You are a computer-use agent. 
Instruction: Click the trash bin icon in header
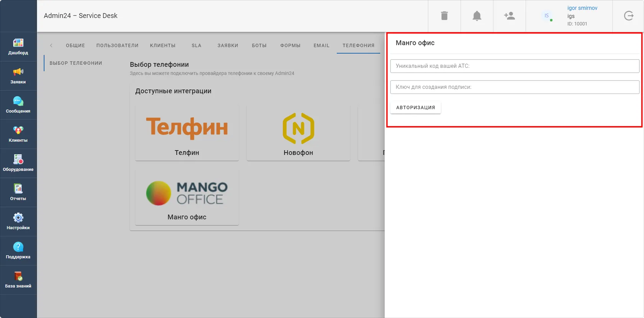point(444,16)
